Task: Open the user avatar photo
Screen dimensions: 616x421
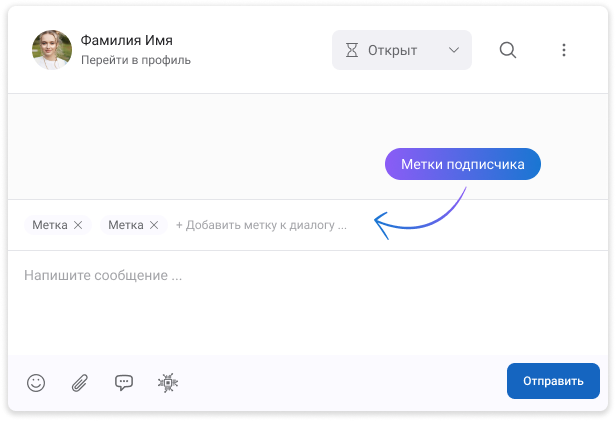Action: pos(52,50)
